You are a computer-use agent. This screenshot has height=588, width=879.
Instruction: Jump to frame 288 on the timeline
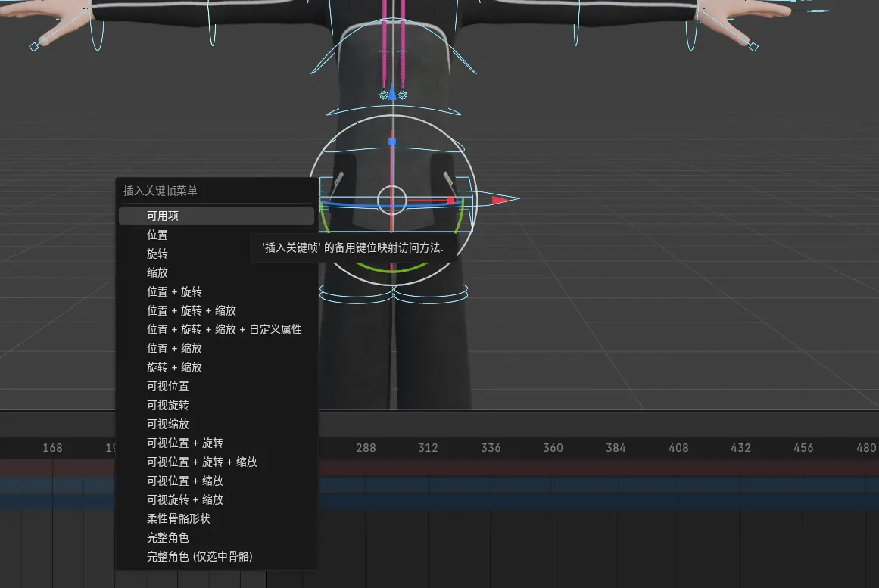tap(366, 448)
